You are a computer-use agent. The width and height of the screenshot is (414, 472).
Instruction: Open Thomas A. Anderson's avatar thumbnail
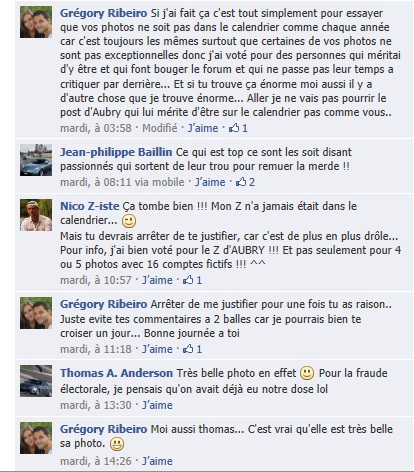point(36,381)
